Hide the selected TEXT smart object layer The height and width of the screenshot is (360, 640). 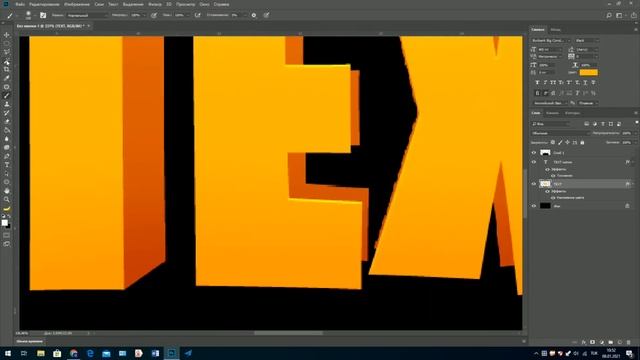533,184
